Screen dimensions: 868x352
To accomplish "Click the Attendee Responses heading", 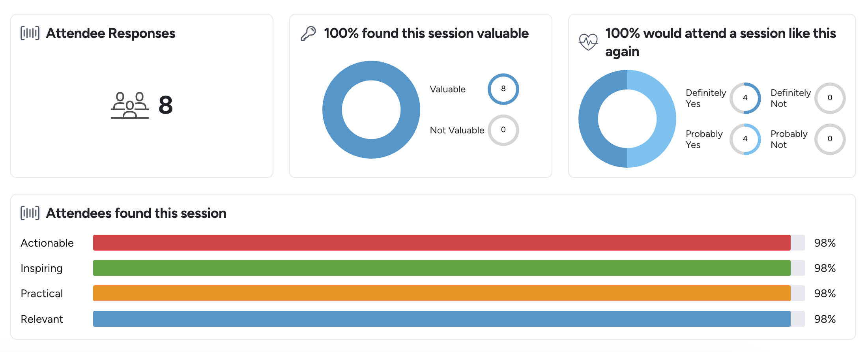I will tap(110, 34).
